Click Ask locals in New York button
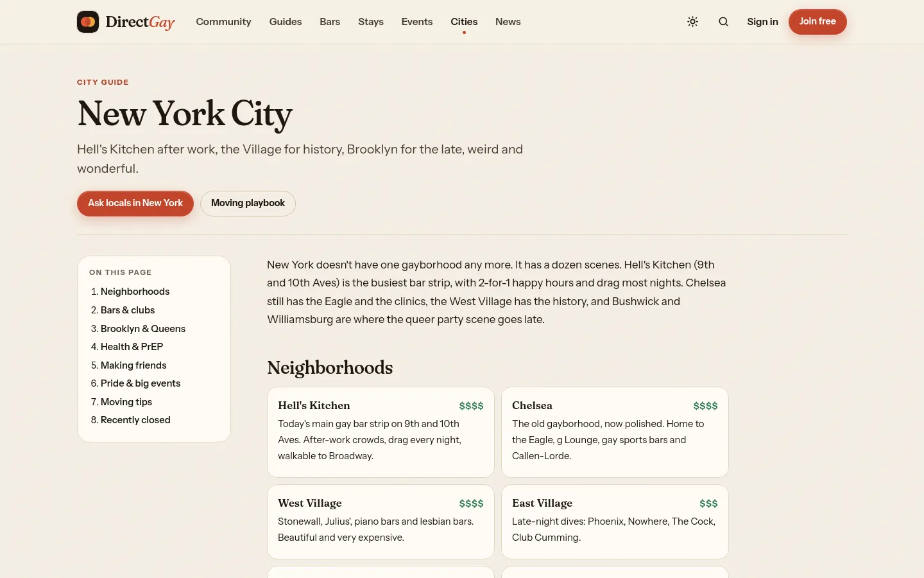The width and height of the screenshot is (924, 578). [135, 204]
